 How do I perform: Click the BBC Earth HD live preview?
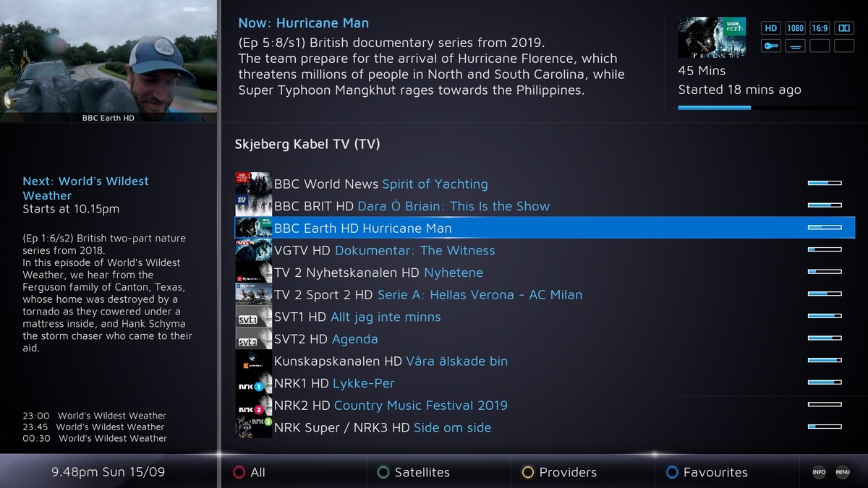pos(109,61)
